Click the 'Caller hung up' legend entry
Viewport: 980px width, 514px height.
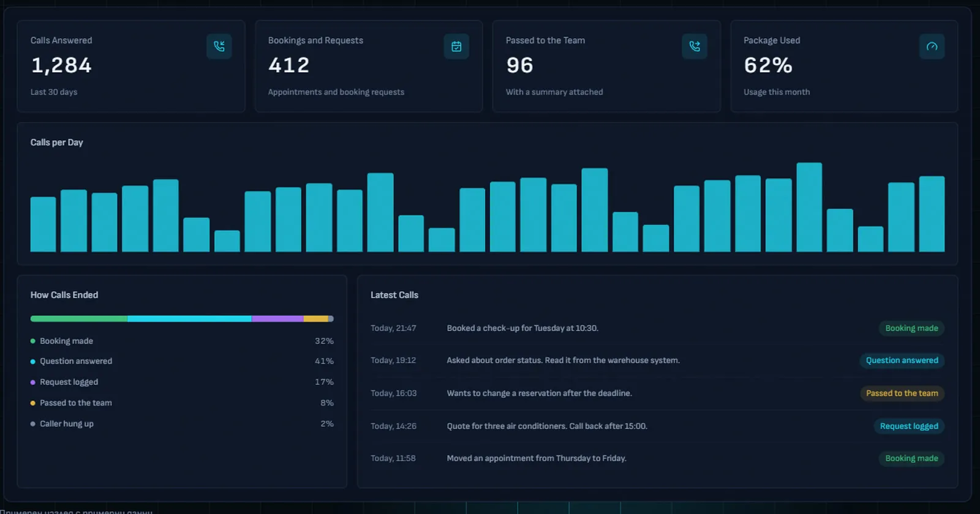(x=182, y=423)
